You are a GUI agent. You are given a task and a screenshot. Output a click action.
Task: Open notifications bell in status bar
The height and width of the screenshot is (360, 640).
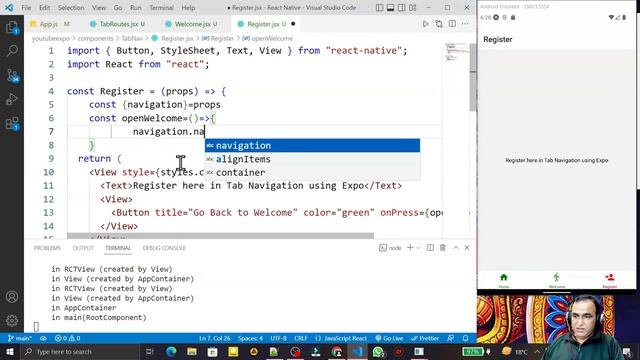(x=466, y=338)
